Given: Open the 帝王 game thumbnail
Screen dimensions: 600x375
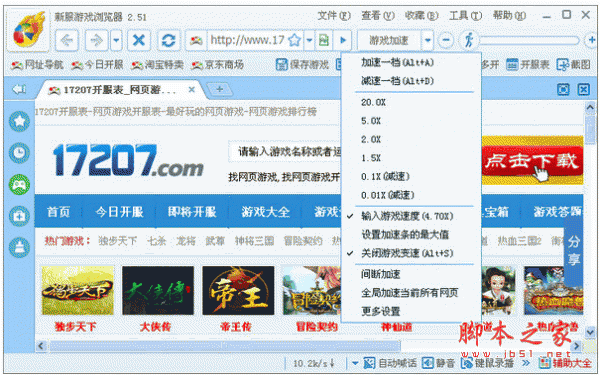Looking at the screenshot, I should pyautogui.click(x=238, y=290).
